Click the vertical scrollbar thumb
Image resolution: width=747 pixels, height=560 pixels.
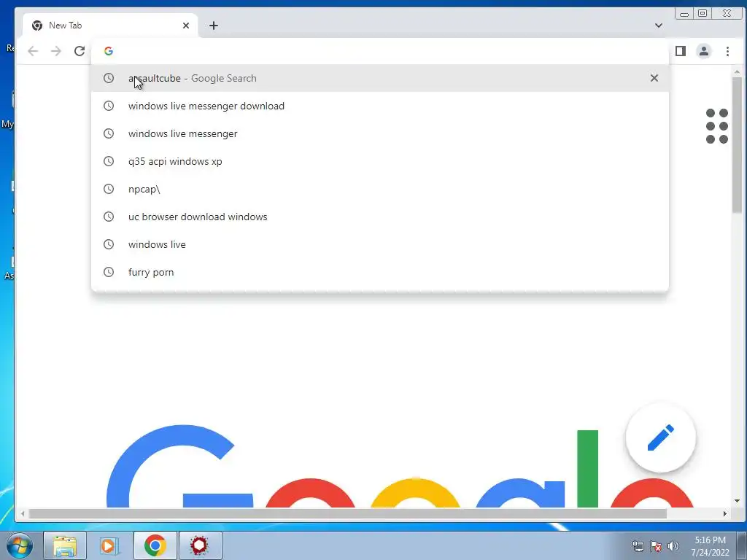tap(737, 145)
